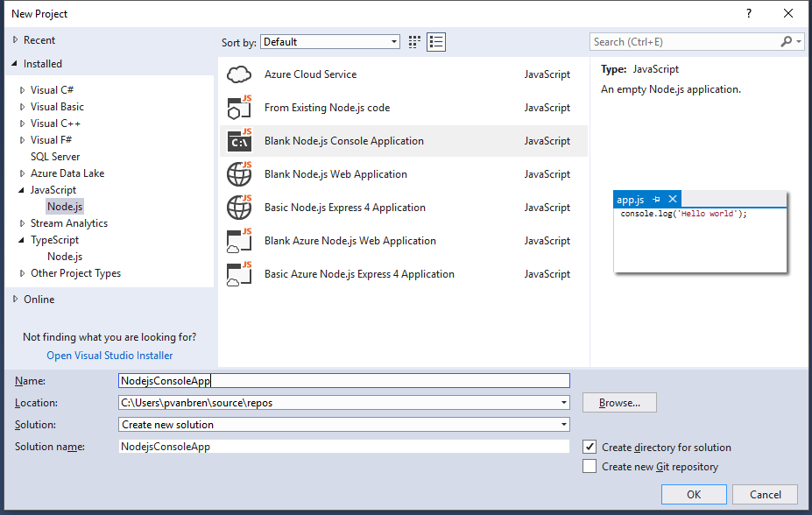
Task: Toggle Create directory for solution checkbox
Action: (x=590, y=447)
